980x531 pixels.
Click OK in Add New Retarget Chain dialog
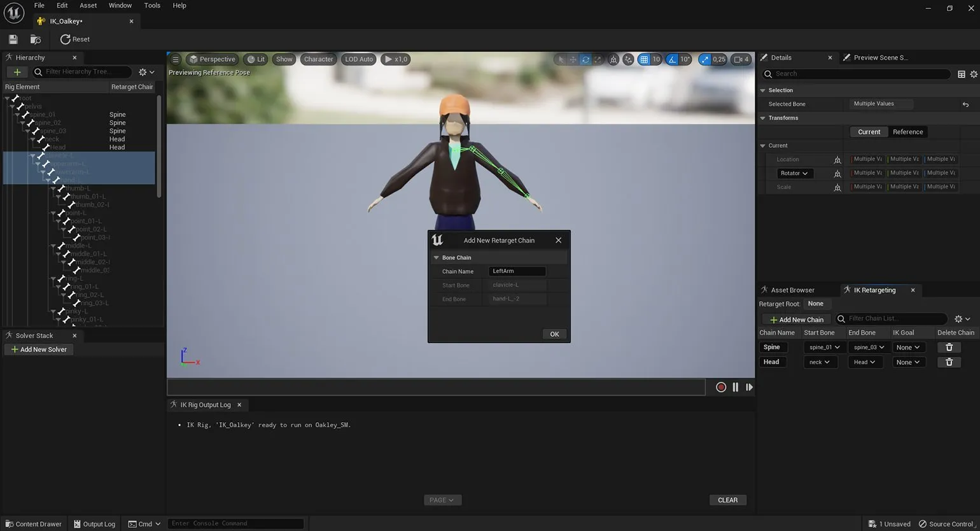point(554,334)
